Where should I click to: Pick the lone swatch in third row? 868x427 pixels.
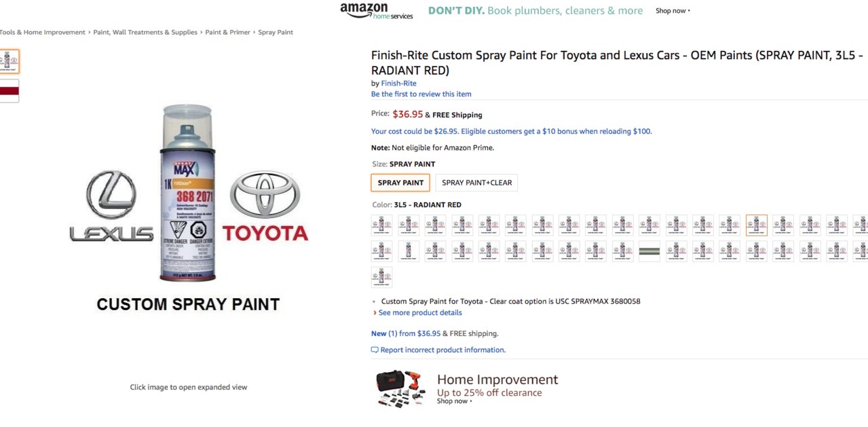pos(382,277)
